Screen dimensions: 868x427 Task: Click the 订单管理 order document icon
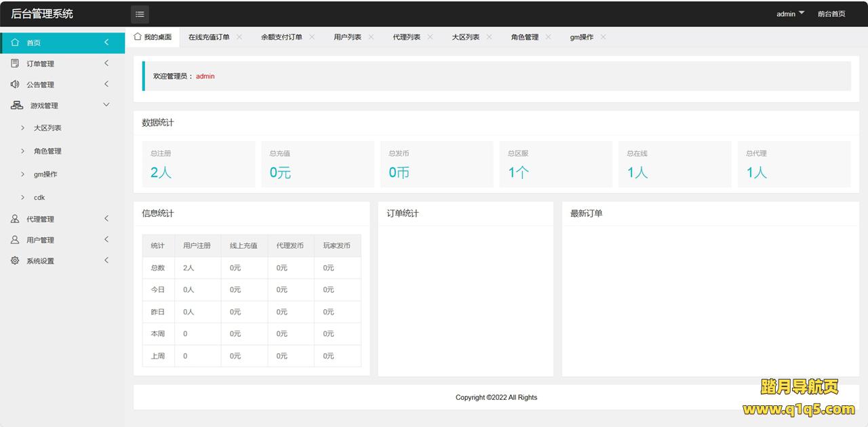point(15,63)
